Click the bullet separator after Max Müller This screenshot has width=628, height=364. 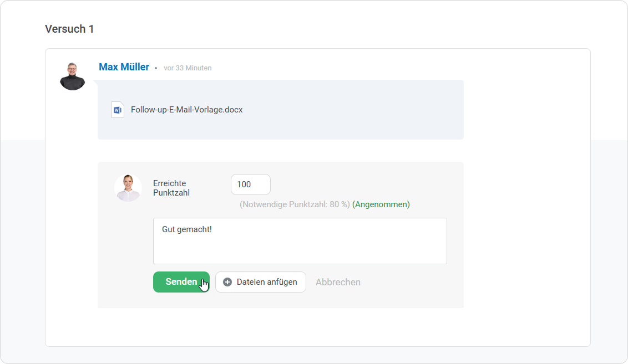pyautogui.click(x=156, y=68)
